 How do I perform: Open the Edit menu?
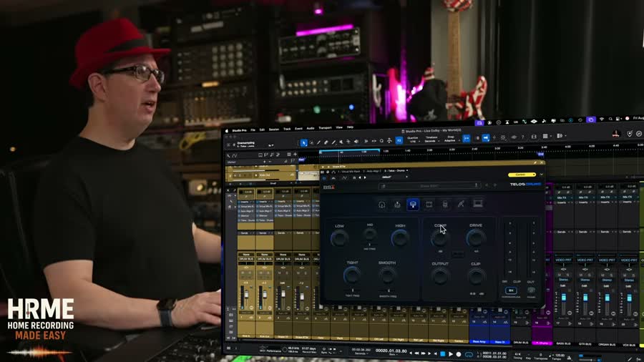pos(262,129)
